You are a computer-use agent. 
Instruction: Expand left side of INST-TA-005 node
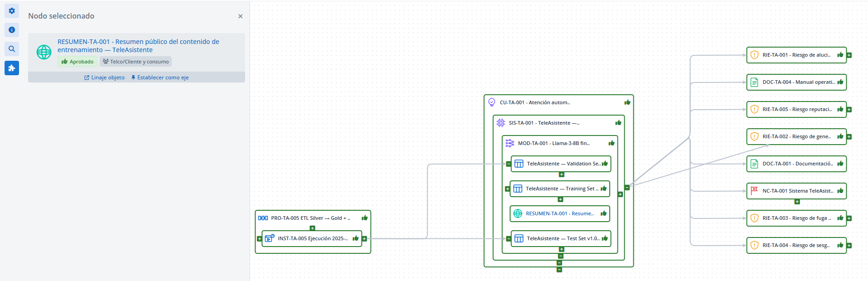pos(260,239)
